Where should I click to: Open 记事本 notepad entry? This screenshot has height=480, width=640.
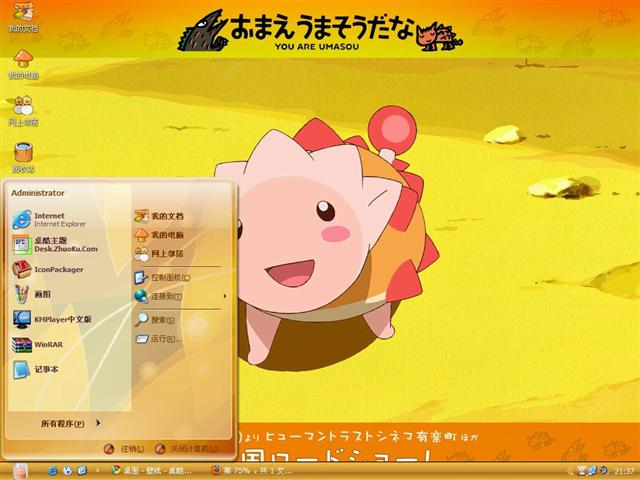coord(36,369)
